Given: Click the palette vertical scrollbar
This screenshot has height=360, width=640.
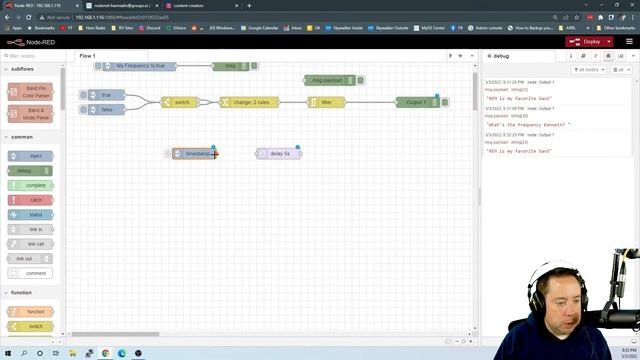Looking at the screenshot, I should pyautogui.click(x=62, y=89).
